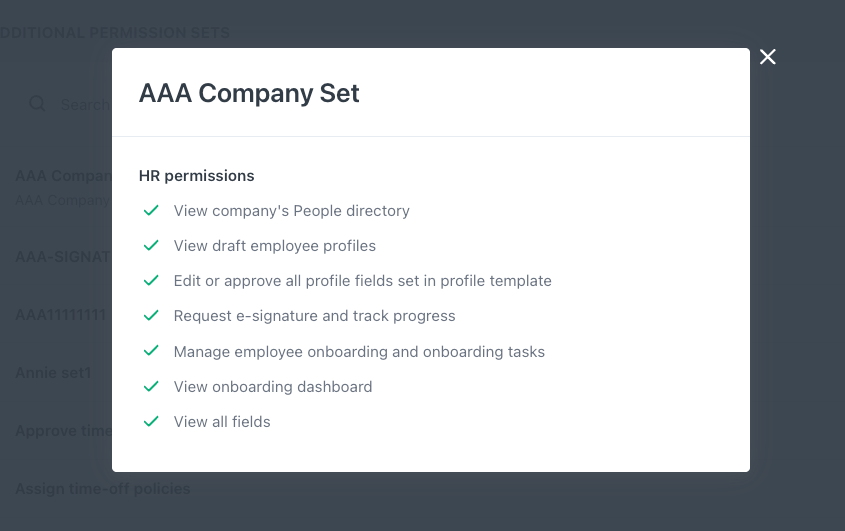Viewport: 845px width, 531px height.
Task: Click the AAA Company Set dialog title
Action: [249, 94]
